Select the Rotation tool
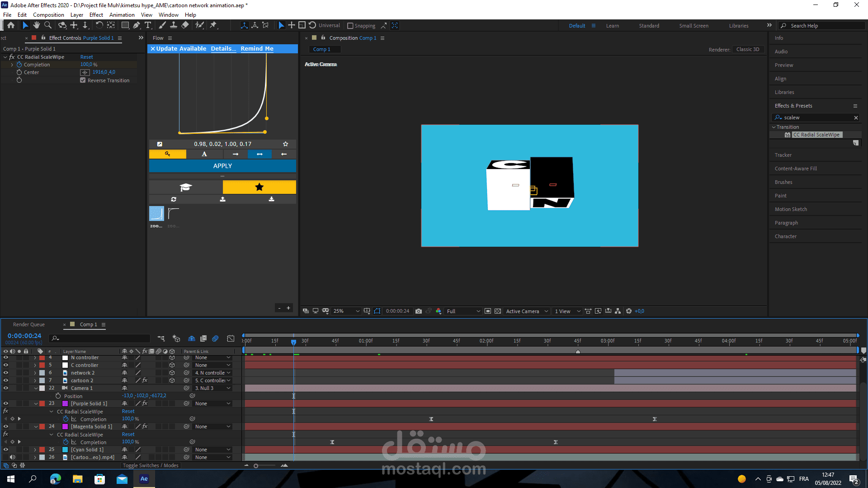 pyautogui.click(x=99, y=25)
